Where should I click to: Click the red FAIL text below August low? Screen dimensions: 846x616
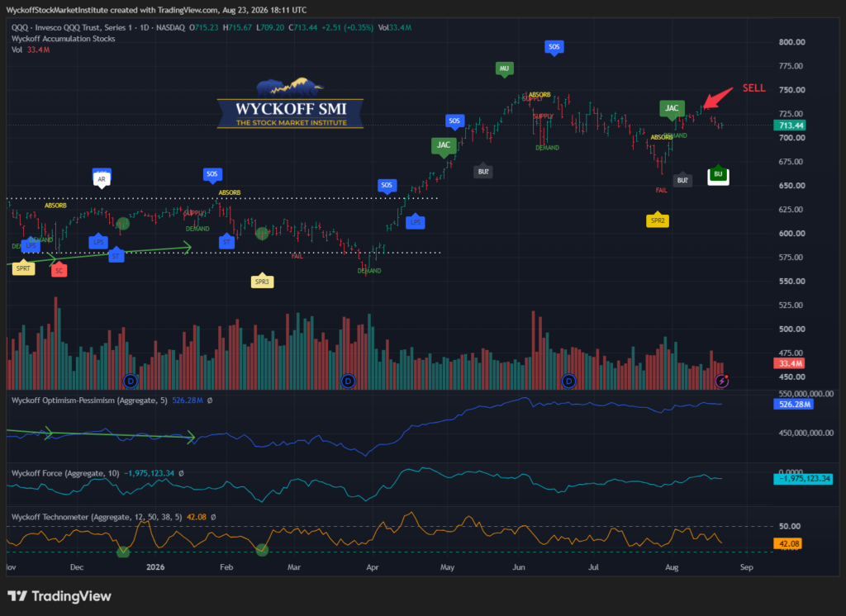pos(662,191)
